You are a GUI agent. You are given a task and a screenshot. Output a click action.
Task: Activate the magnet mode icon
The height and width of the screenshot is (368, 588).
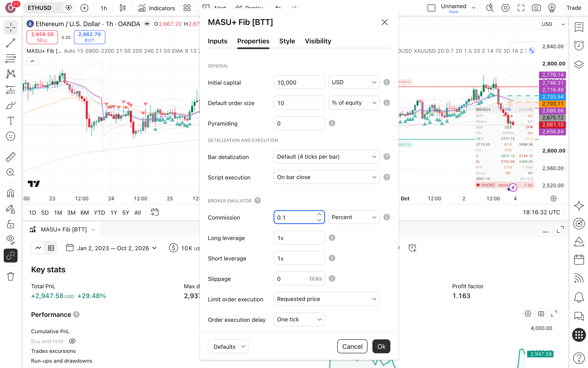(x=10, y=193)
